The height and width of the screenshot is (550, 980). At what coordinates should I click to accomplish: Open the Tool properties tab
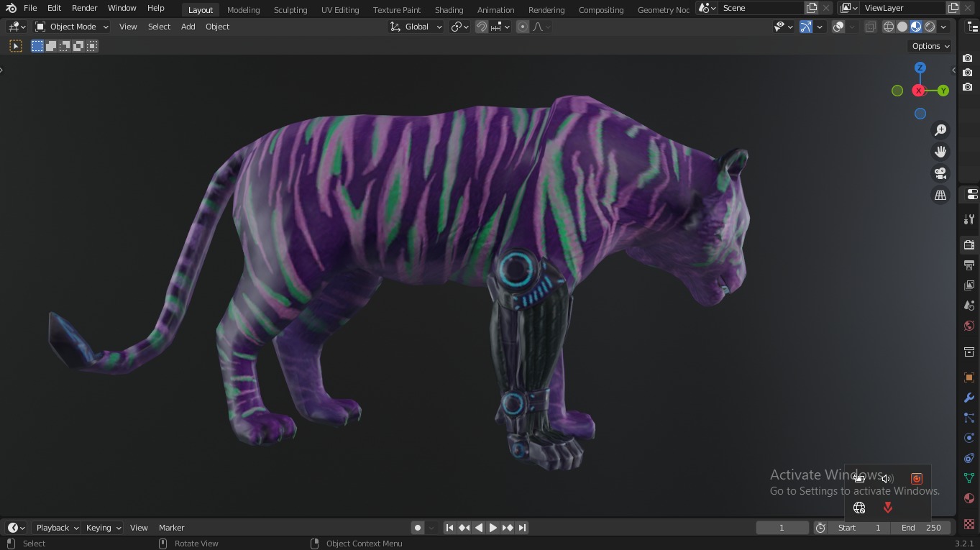pyautogui.click(x=969, y=219)
